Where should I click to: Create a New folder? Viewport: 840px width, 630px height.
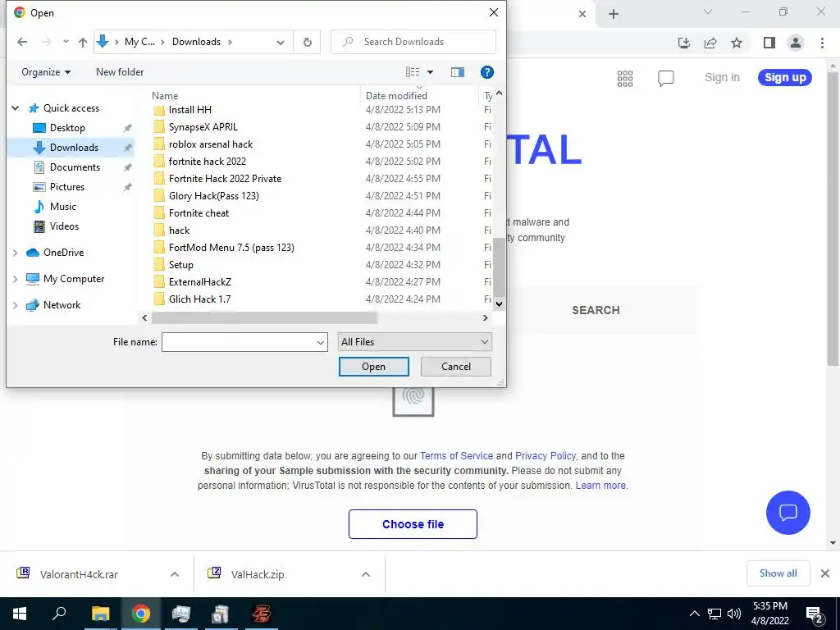(x=120, y=72)
